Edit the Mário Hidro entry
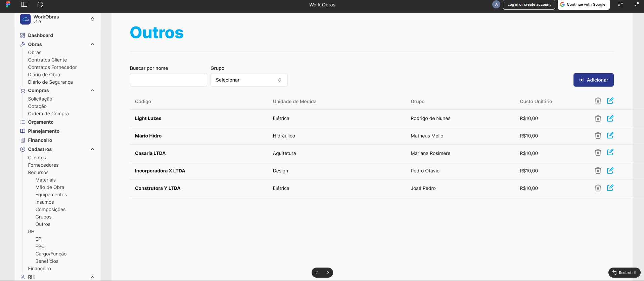 pyautogui.click(x=610, y=135)
